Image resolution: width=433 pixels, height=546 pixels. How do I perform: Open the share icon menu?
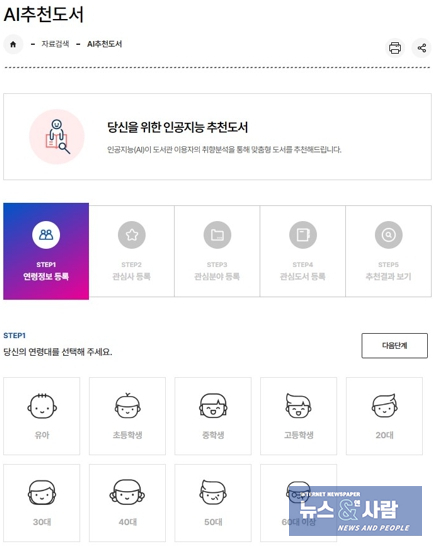click(422, 48)
